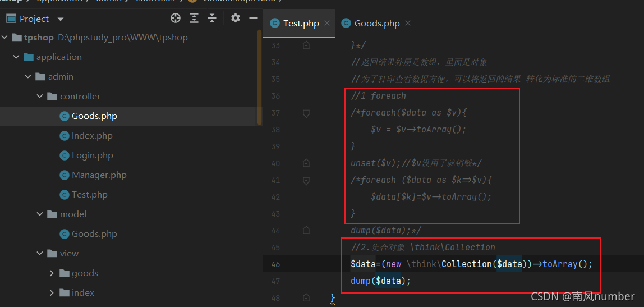Click the folder icon of model
The width and height of the screenshot is (644, 307).
[x=52, y=214]
